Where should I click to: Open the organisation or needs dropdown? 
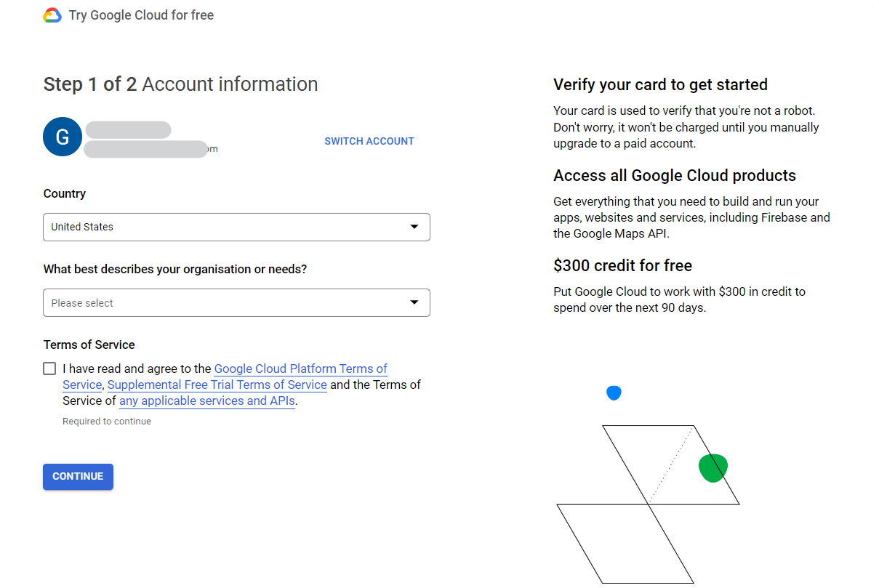236,302
